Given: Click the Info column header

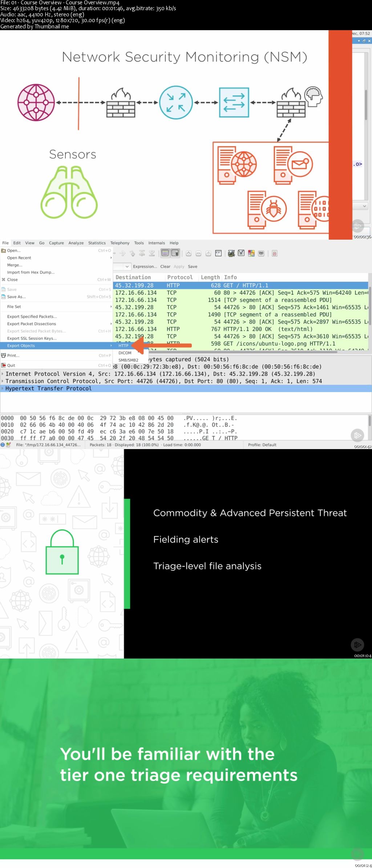Looking at the screenshot, I should pyautogui.click(x=295, y=277).
